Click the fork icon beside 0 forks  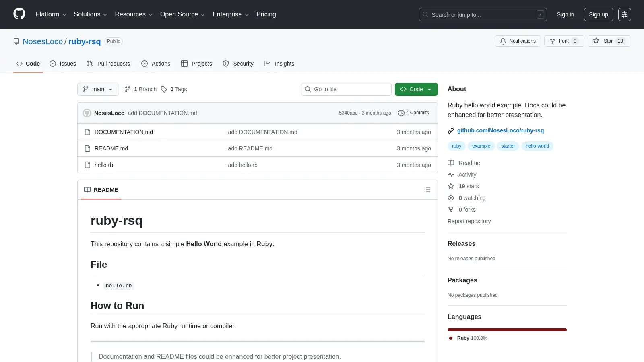451,210
